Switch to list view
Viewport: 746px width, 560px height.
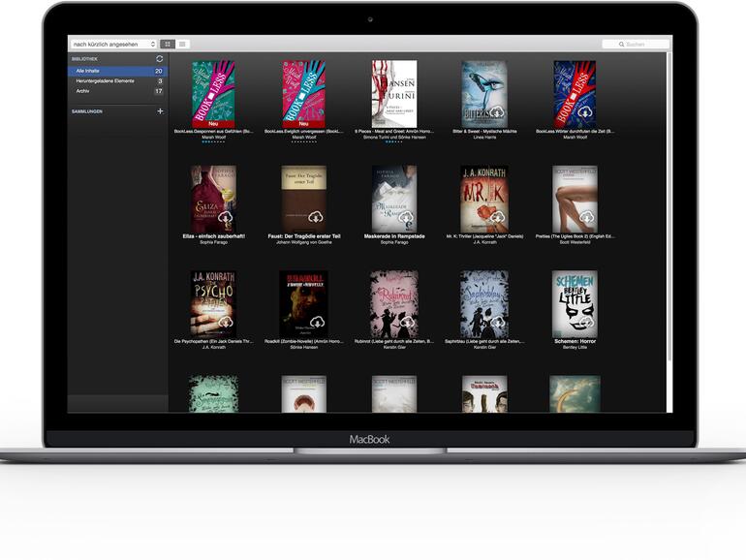[x=182, y=45]
